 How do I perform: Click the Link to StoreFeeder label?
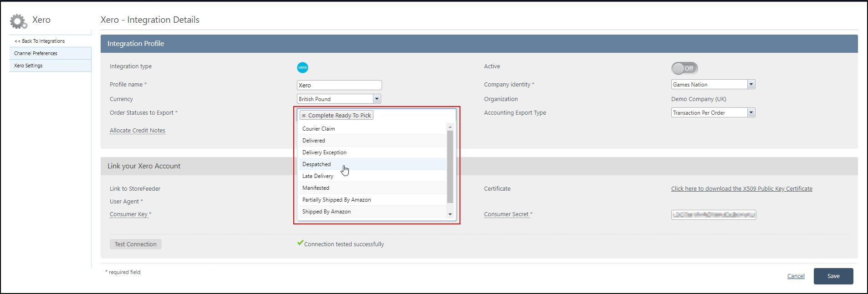point(135,189)
